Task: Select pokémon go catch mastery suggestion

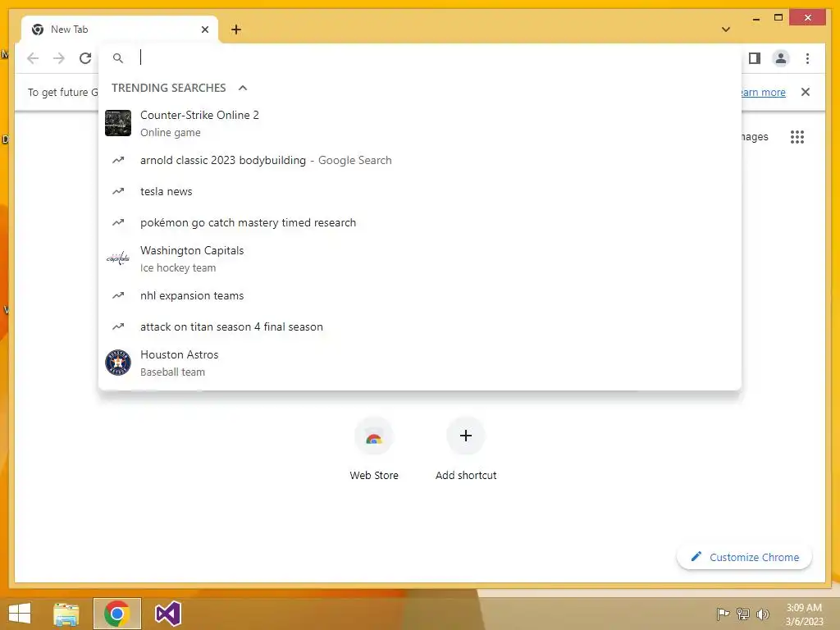Action: pos(420,222)
